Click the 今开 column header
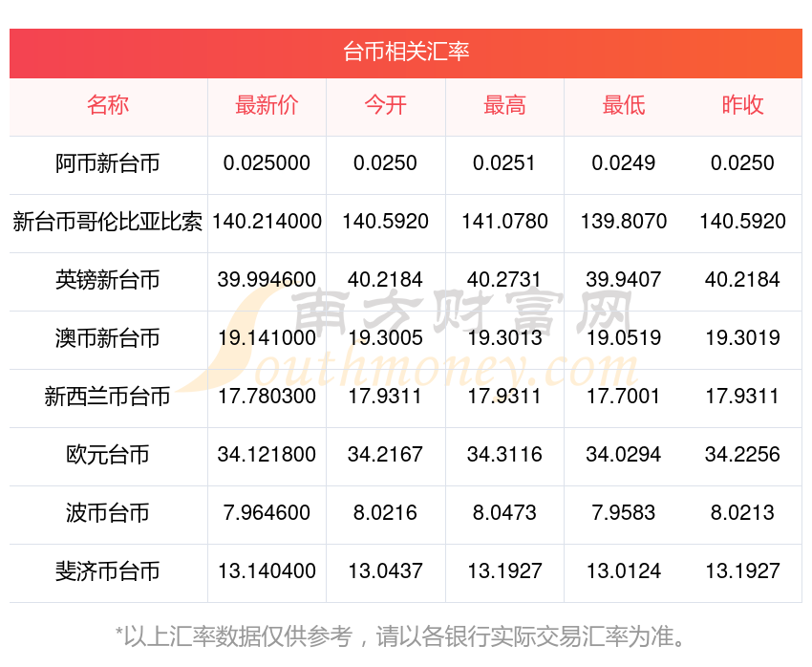The width and height of the screenshot is (812, 667). click(385, 105)
